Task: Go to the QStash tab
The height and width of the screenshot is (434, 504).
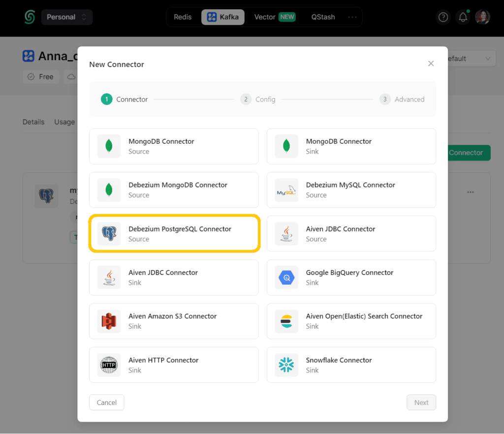Action: 323,17
